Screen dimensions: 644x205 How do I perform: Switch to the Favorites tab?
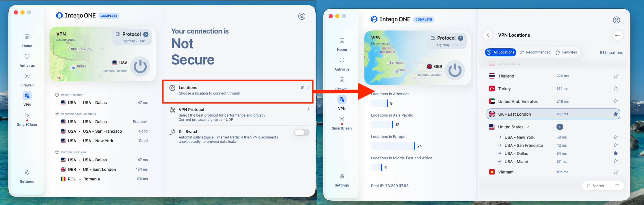pos(566,52)
